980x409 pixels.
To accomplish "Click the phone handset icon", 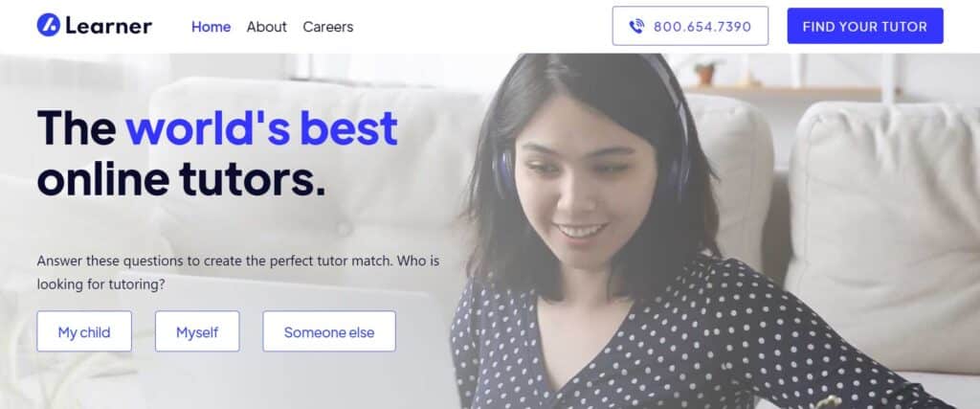I will [636, 26].
